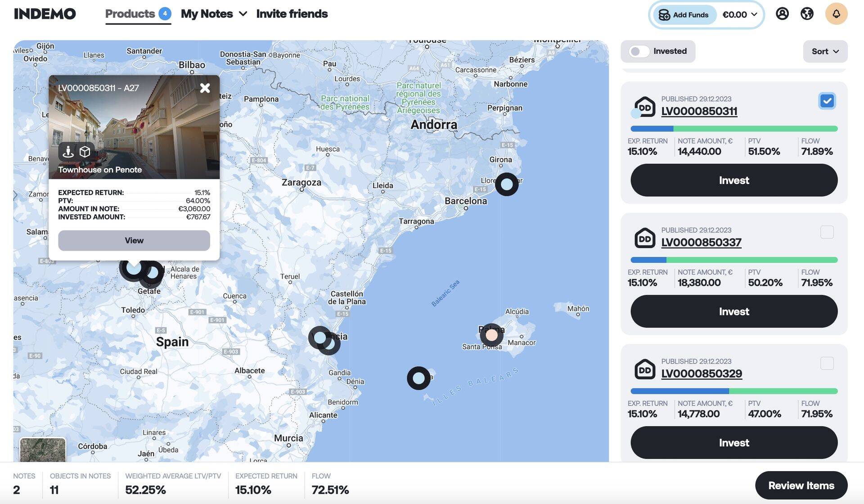Click the notification bell icon
Screen dimensions: 864x504
tap(836, 13)
